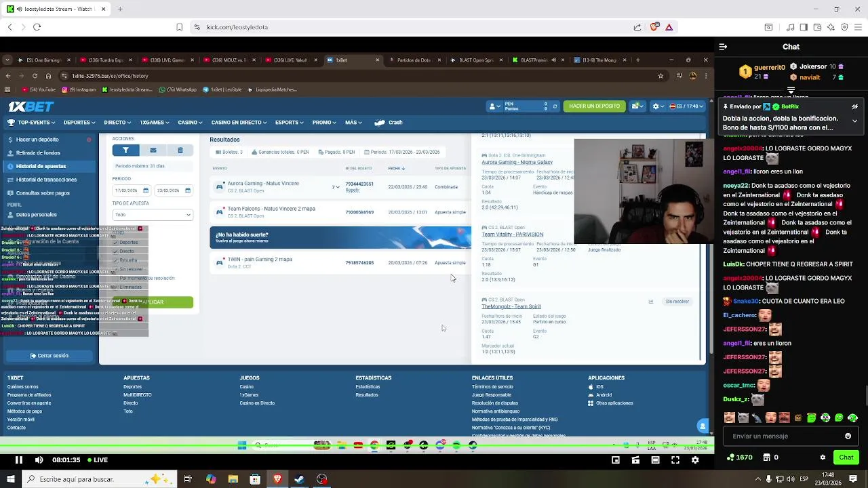The height and width of the screenshot is (488, 868).
Task: Open Historial de transacciones in sidebar
Action: [x=49, y=180]
